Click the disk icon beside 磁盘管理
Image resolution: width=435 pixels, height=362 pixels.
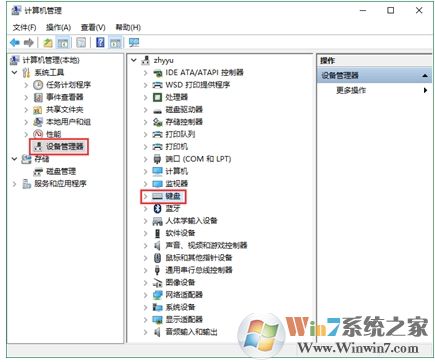pos(38,171)
